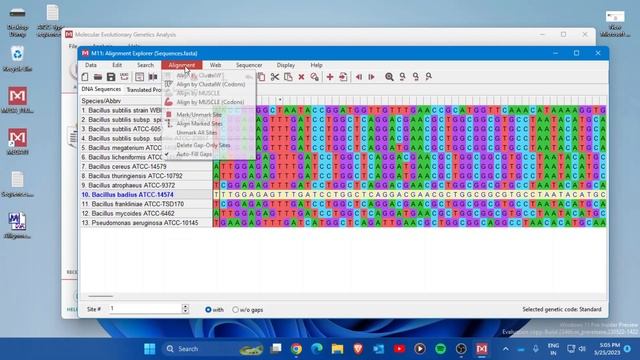
Task: Open the YouTube taskbar icon
Action: pyautogui.click(x=399, y=349)
